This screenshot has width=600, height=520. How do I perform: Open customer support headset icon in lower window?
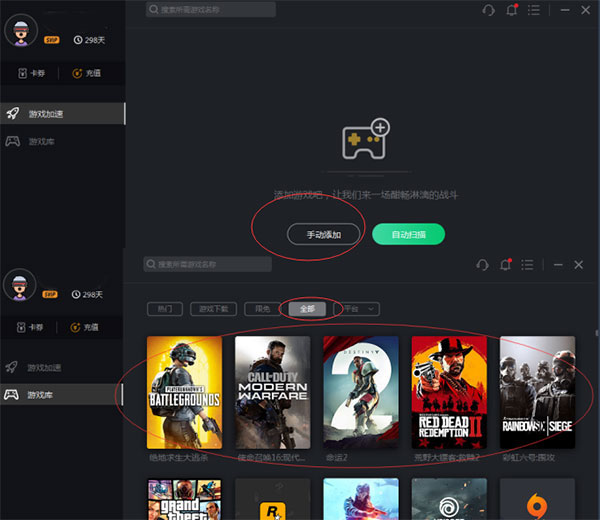(482, 264)
